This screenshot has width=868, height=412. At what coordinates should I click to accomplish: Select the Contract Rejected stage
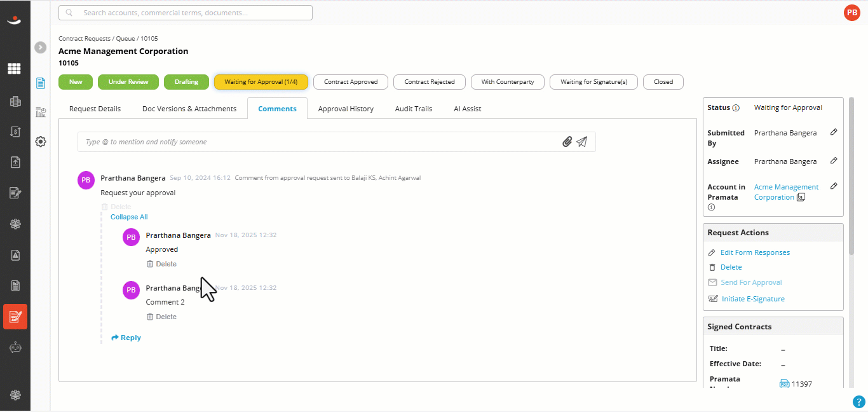[x=430, y=81]
